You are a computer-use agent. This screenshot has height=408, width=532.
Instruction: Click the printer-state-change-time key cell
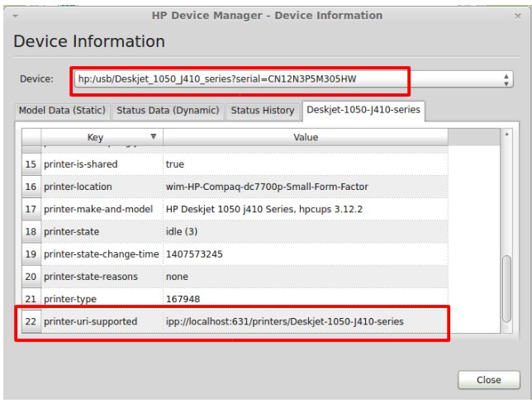point(102,254)
